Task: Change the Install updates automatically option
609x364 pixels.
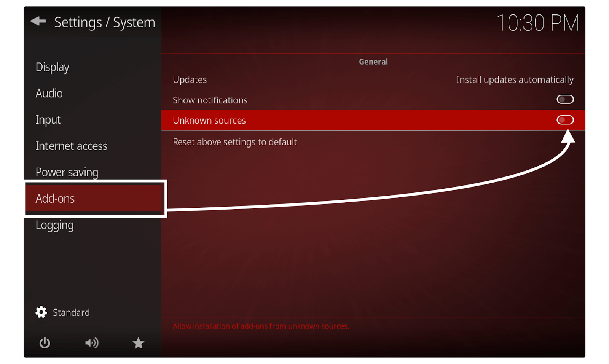Action: coord(515,79)
